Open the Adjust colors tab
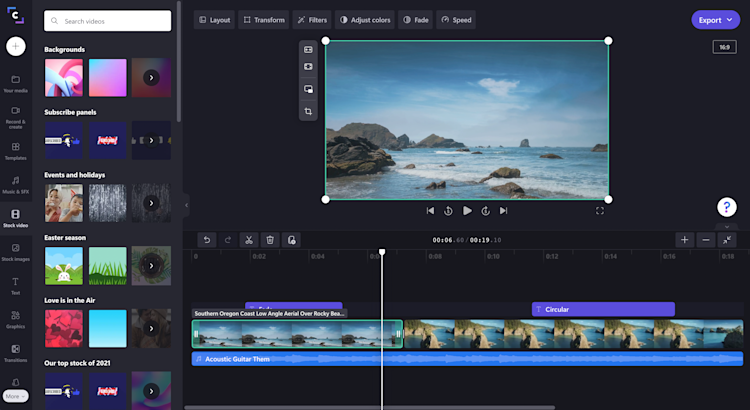Image resolution: width=750 pixels, height=410 pixels. 365,20
